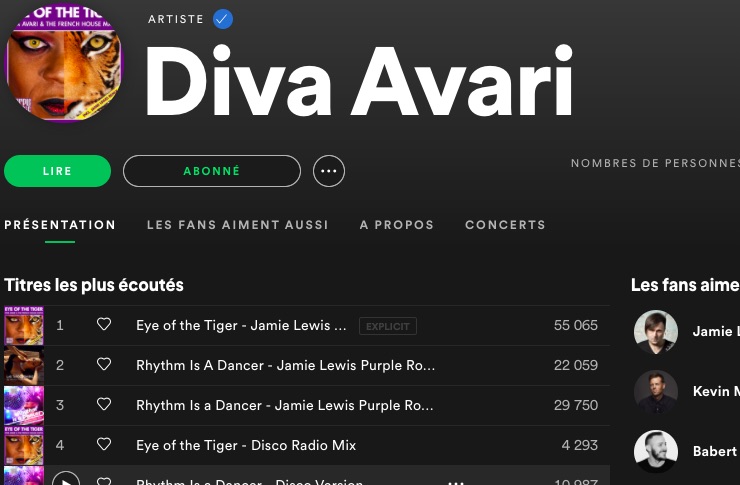Like track 2 Rhythm Is A Dancer
740x485 pixels.
pos(104,364)
